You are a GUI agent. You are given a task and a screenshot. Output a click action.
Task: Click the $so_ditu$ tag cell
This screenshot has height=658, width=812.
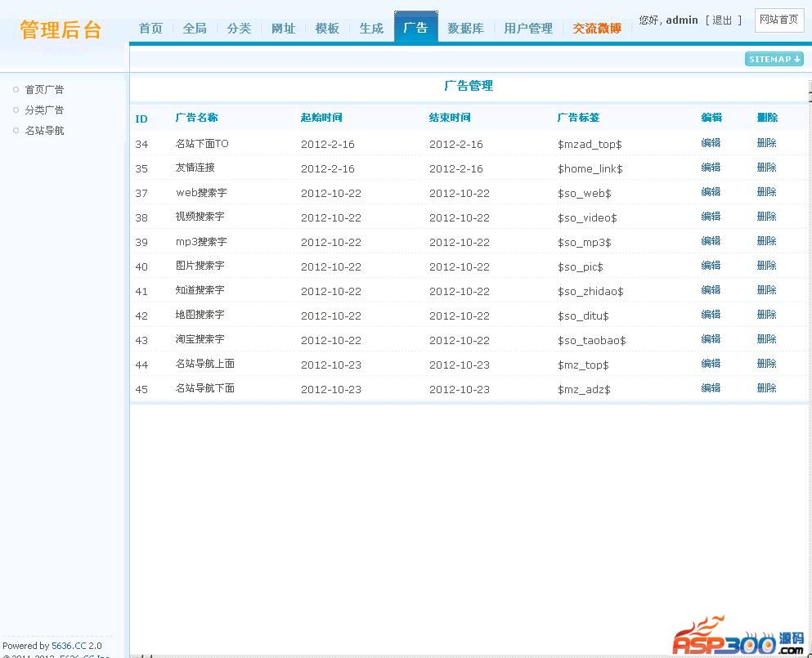583,316
